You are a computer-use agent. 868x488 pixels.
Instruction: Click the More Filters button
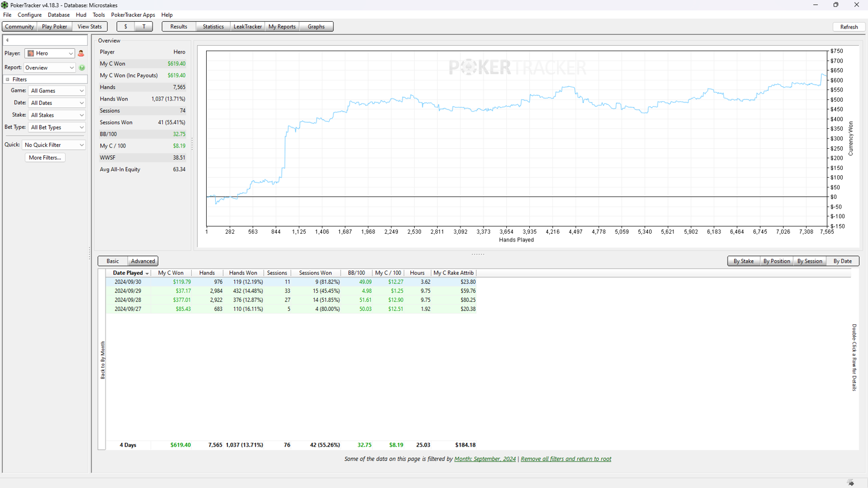click(45, 158)
